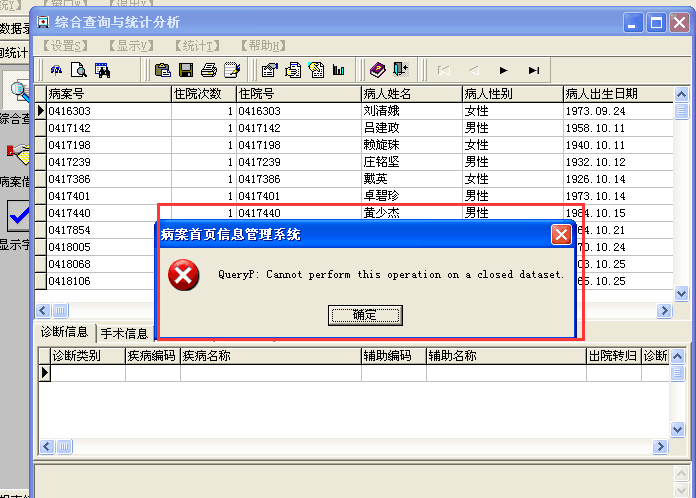Click diagnosis grid right scroll arrow

[660, 446]
